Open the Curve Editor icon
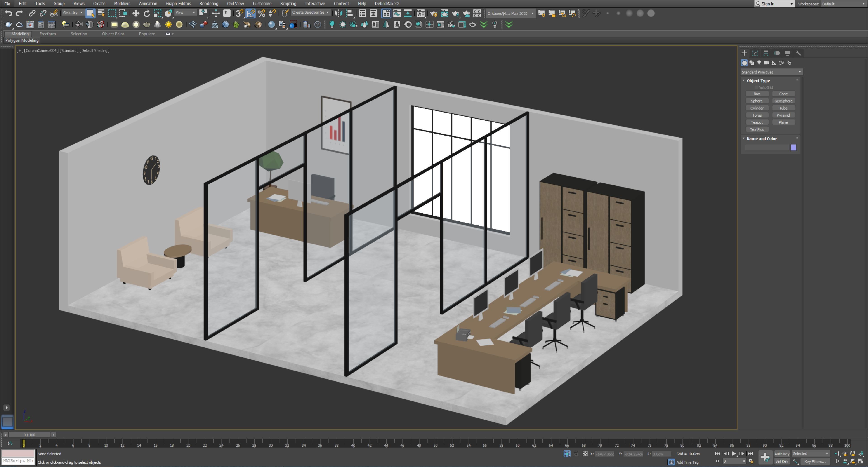This screenshot has width=868, height=467. click(x=397, y=14)
